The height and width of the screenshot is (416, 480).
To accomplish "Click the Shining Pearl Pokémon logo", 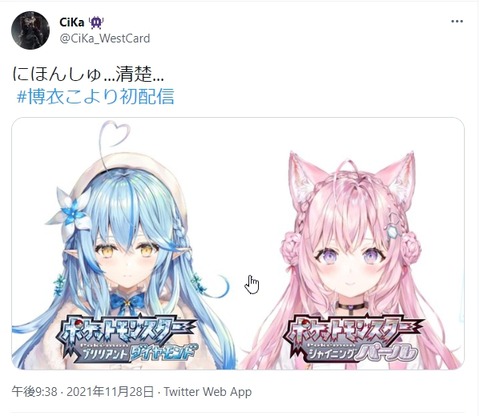I will coord(352,339).
